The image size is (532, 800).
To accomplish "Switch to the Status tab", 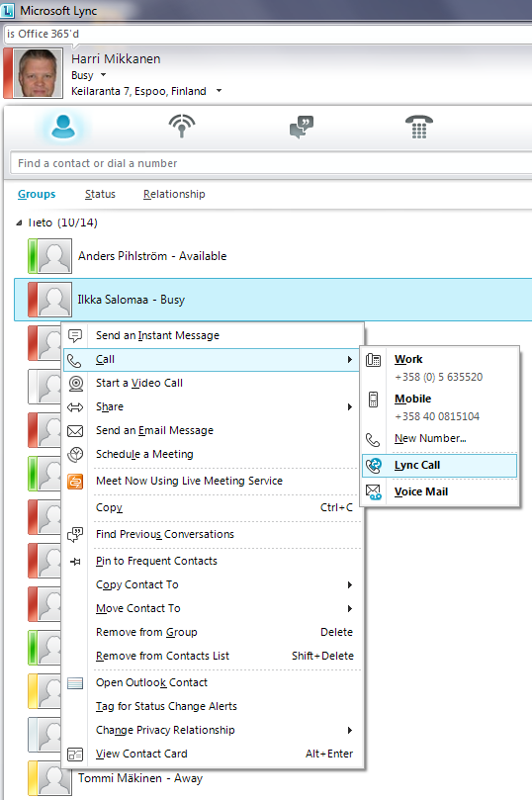I will click(x=100, y=194).
